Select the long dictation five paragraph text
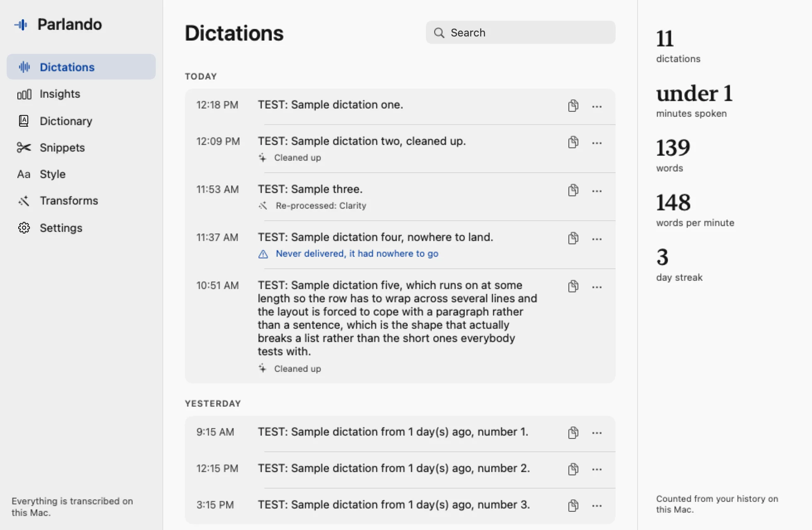This screenshot has height=530, width=812. pos(398,318)
